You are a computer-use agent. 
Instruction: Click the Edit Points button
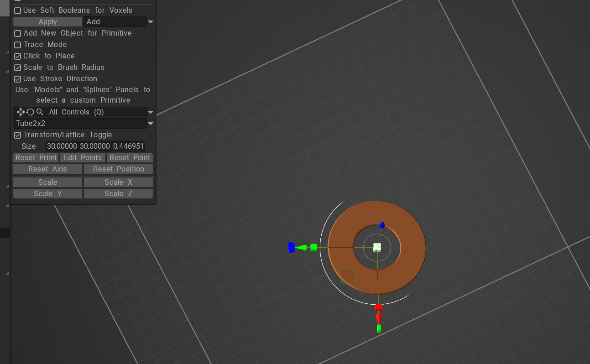click(83, 157)
